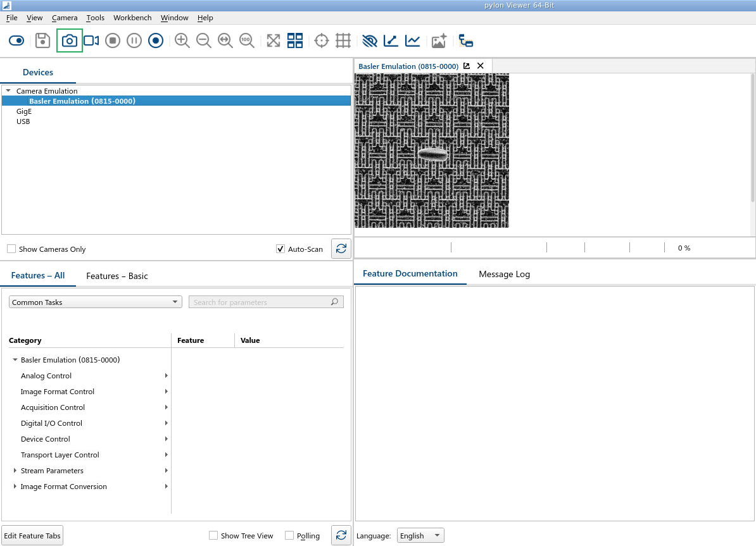The height and width of the screenshot is (546, 756).
Task: Enable Show Cameras Only checkbox
Action: [11, 249]
